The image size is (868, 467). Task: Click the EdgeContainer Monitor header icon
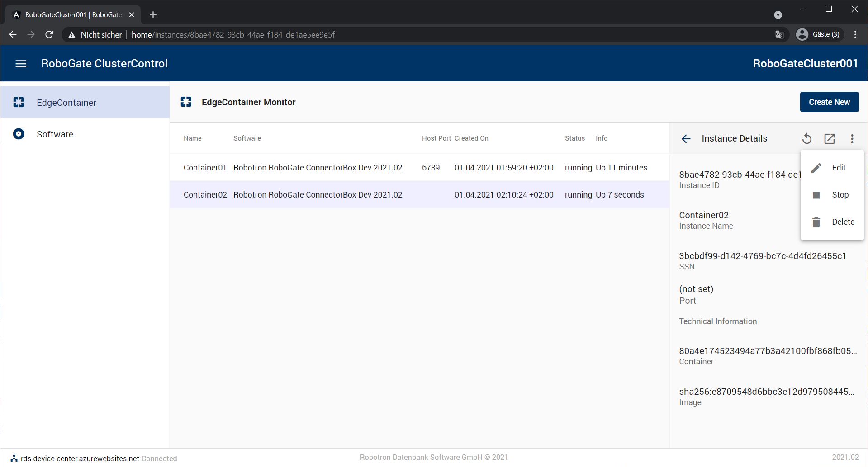pyautogui.click(x=186, y=102)
